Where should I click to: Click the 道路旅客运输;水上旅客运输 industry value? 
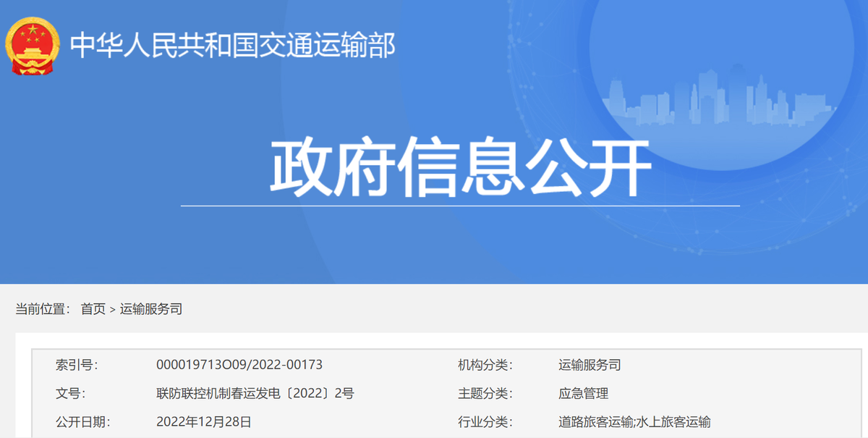click(634, 422)
